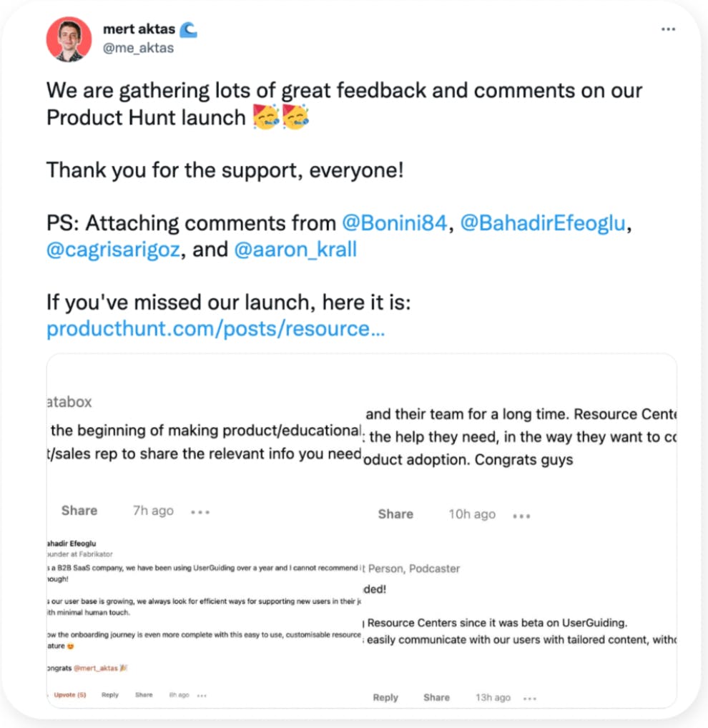
Task: Click Share on the 13h ago comment
Action: [436, 697]
